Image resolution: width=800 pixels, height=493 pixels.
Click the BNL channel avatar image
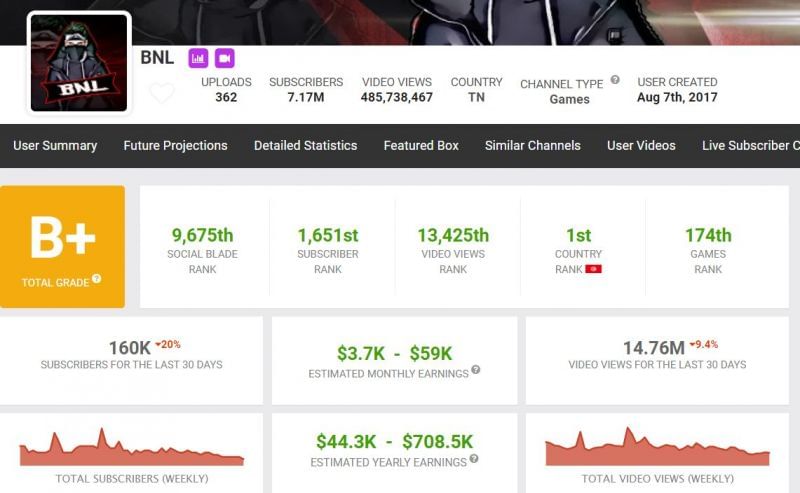79,62
